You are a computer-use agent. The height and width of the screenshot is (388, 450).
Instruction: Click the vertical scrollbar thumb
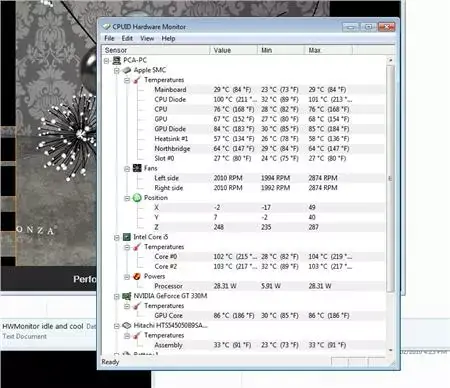point(390,179)
